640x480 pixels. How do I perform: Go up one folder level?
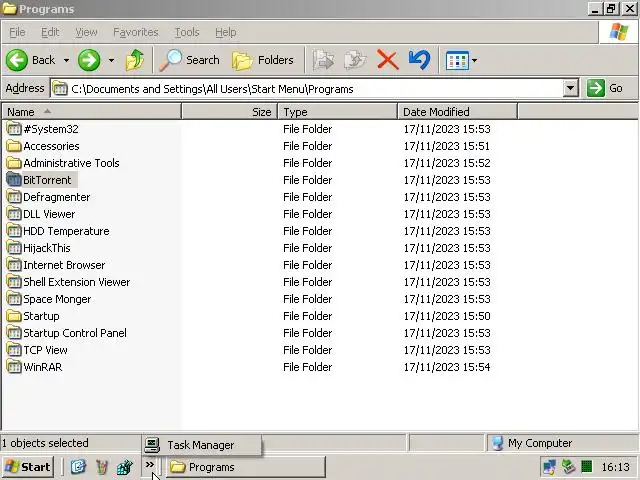[x=135, y=60]
